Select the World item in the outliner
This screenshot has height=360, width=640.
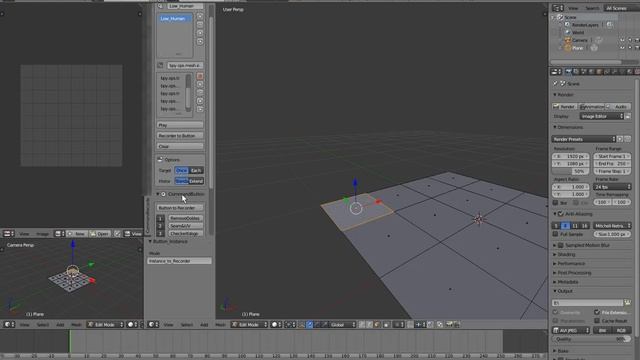point(578,32)
